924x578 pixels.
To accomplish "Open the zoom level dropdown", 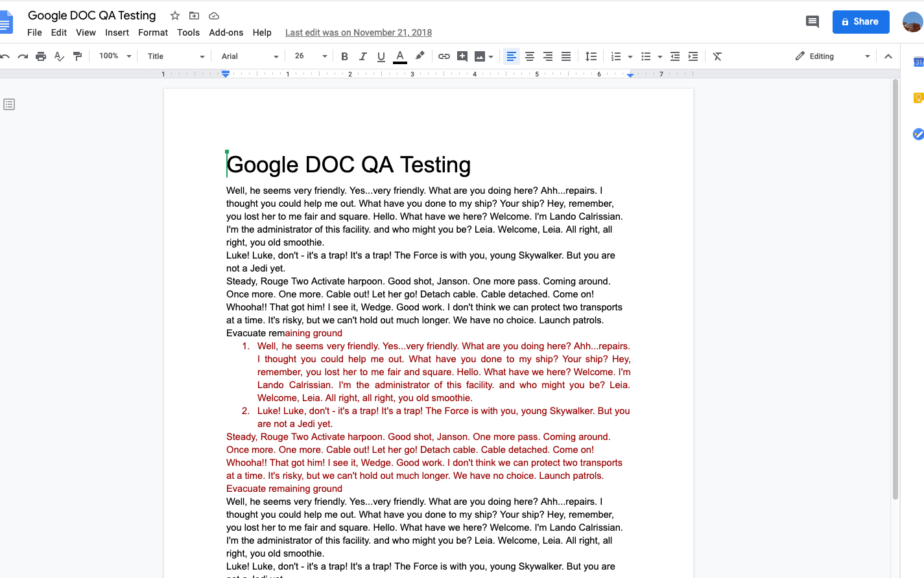I will (115, 56).
